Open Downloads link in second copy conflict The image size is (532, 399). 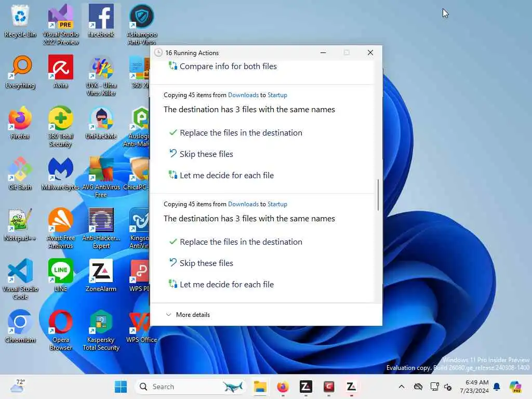click(x=243, y=204)
